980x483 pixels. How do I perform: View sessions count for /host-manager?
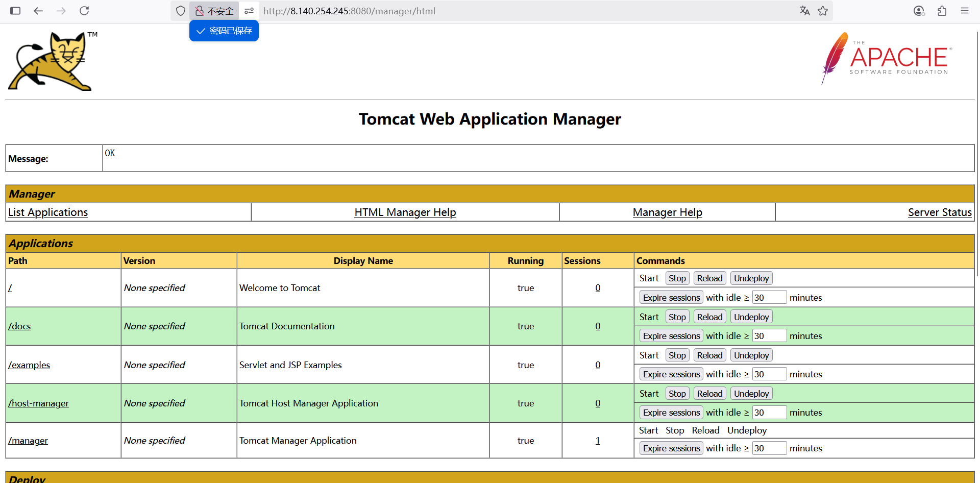click(x=598, y=403)
